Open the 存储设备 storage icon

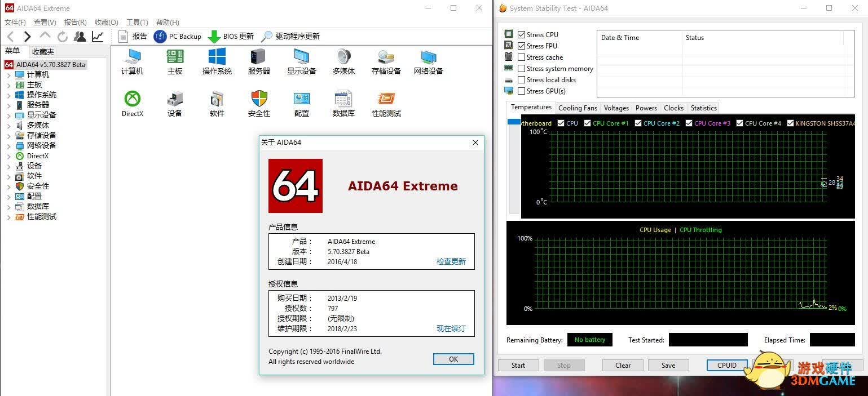point(386,57)
